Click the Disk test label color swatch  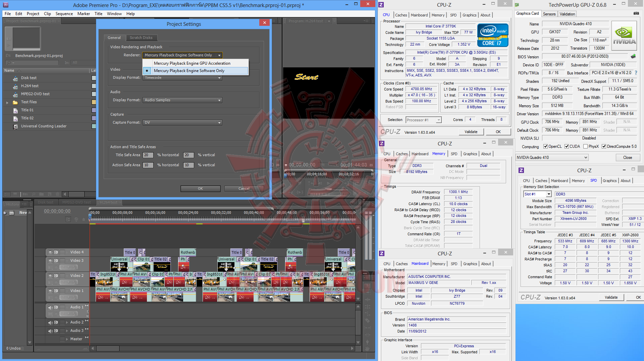94,78
